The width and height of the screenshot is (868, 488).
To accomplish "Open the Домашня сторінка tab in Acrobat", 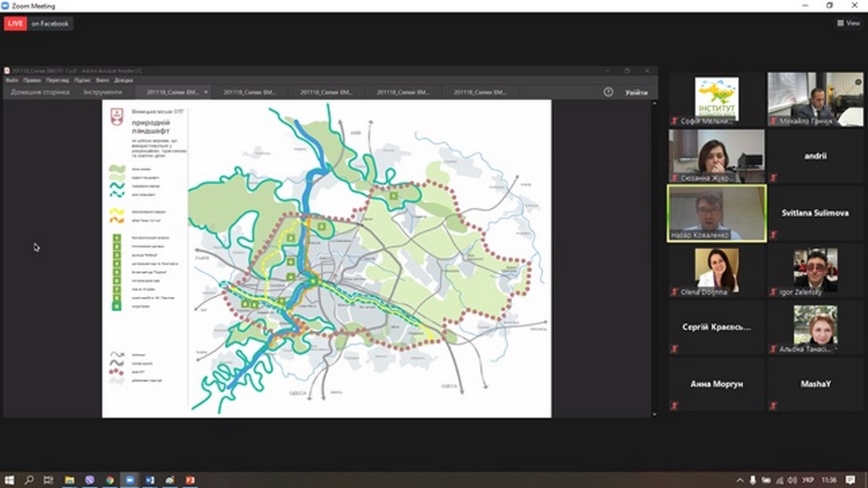I will pos(41,93).
